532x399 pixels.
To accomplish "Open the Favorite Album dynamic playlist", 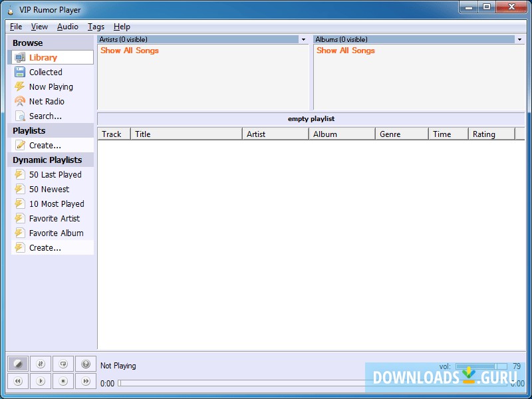I will pyautogui.click(x=53, y=233).
